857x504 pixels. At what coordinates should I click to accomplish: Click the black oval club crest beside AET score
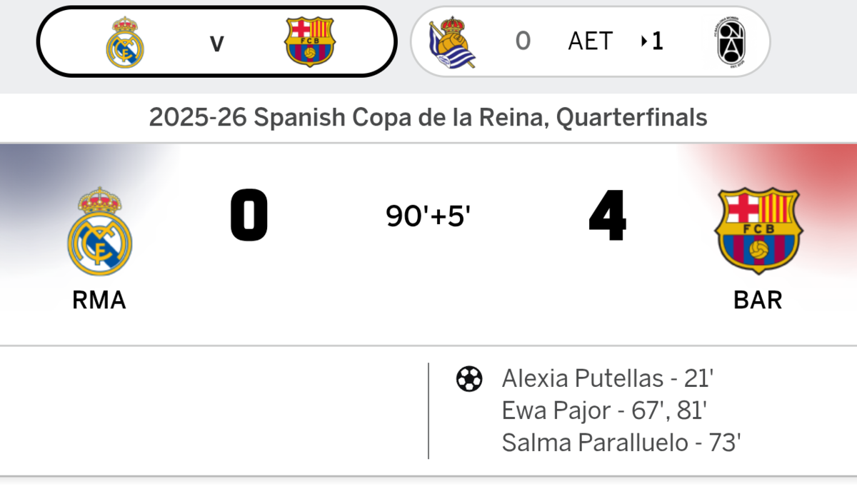(x=731, y=41)
